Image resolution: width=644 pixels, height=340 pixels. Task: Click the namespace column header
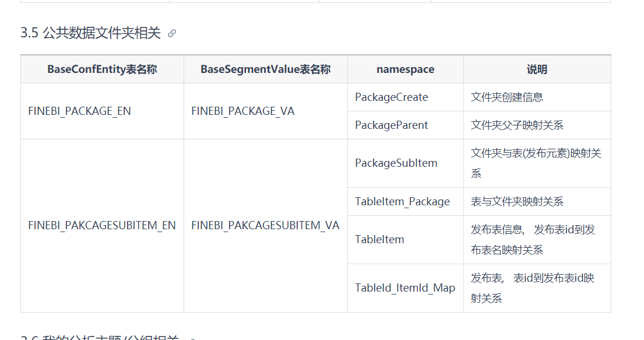(x=406, y=69)
